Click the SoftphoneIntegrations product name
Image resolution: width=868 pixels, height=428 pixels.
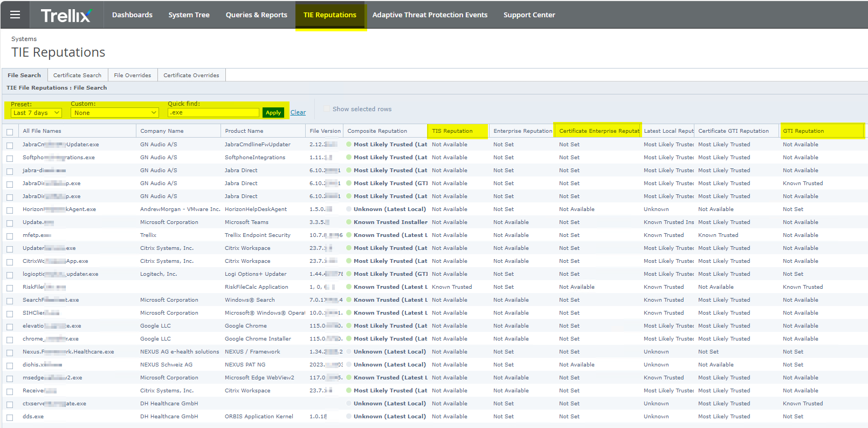255,158
